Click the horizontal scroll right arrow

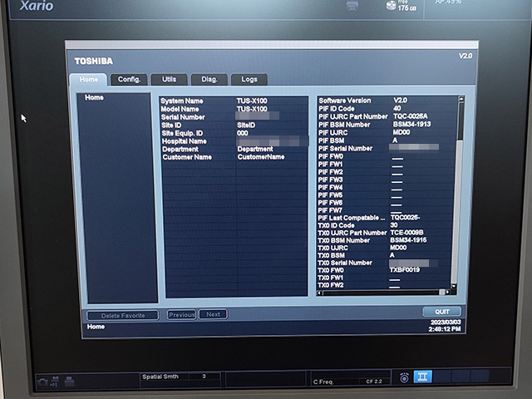(x=448, y=292)
